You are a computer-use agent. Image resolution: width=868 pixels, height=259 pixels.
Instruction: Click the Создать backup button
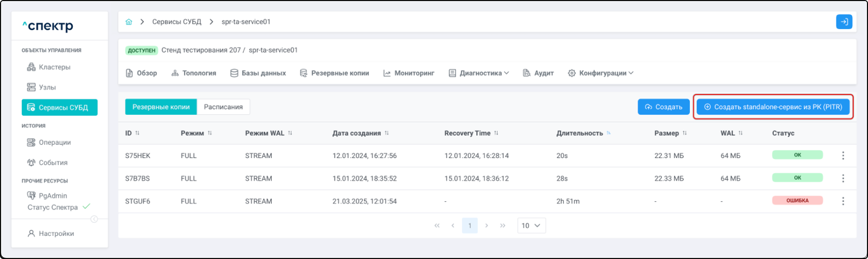[x=663, y=107]
